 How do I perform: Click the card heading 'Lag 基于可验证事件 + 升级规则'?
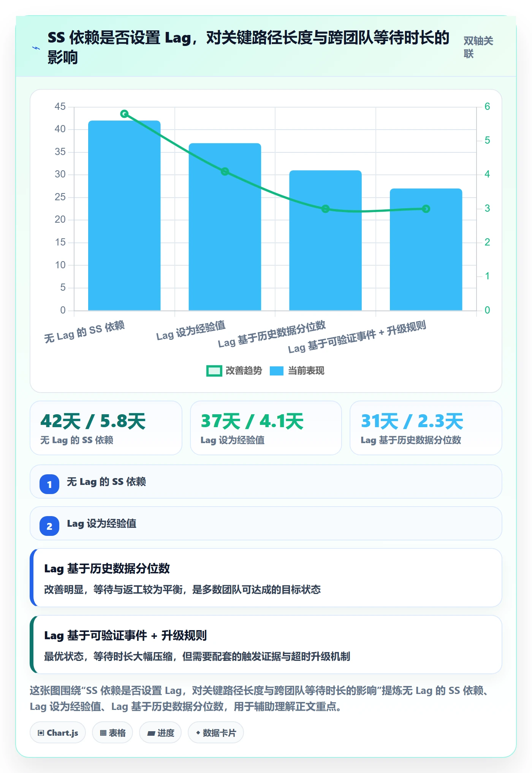[125, 635]
